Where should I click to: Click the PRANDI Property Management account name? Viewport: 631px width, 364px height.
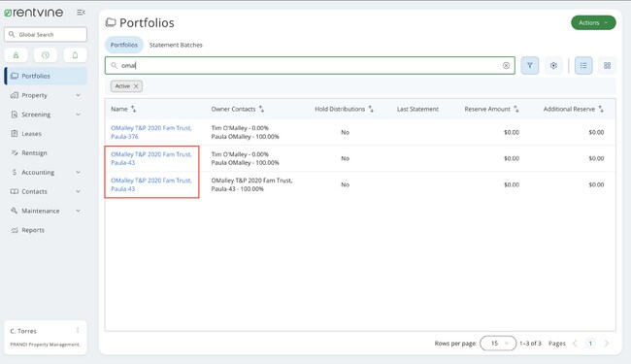coord(45,345)
